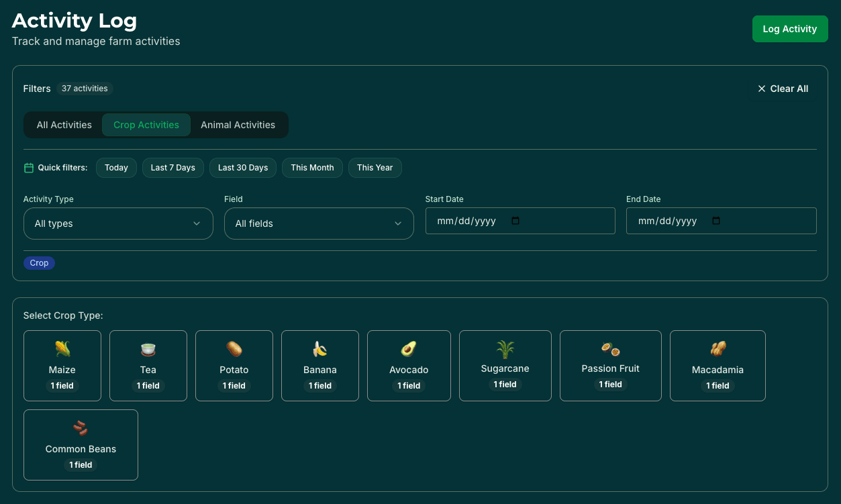Viewport: 841px width, 504px height.
Task: Enable the Today quick filter
Action: click(x=116, y=167)
